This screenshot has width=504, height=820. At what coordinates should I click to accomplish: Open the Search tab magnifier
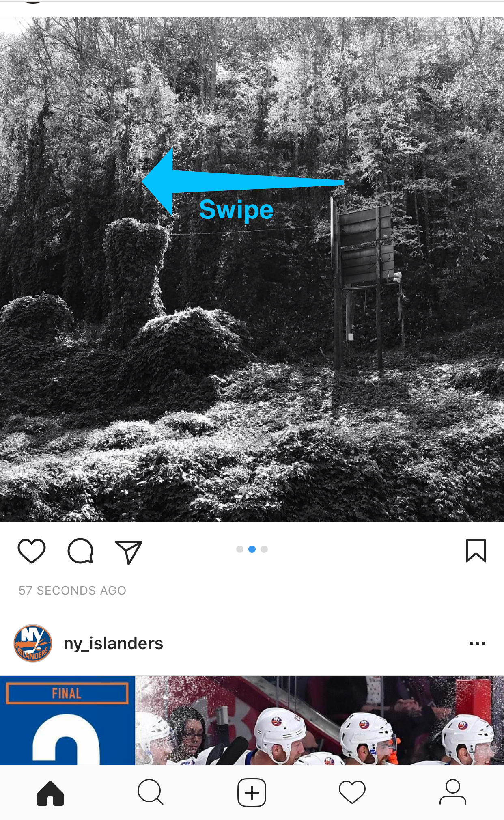pyautogui.click(x=151, y=792)
